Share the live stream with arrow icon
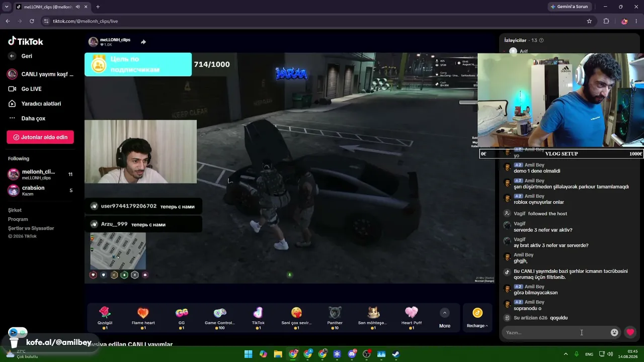 143,42
